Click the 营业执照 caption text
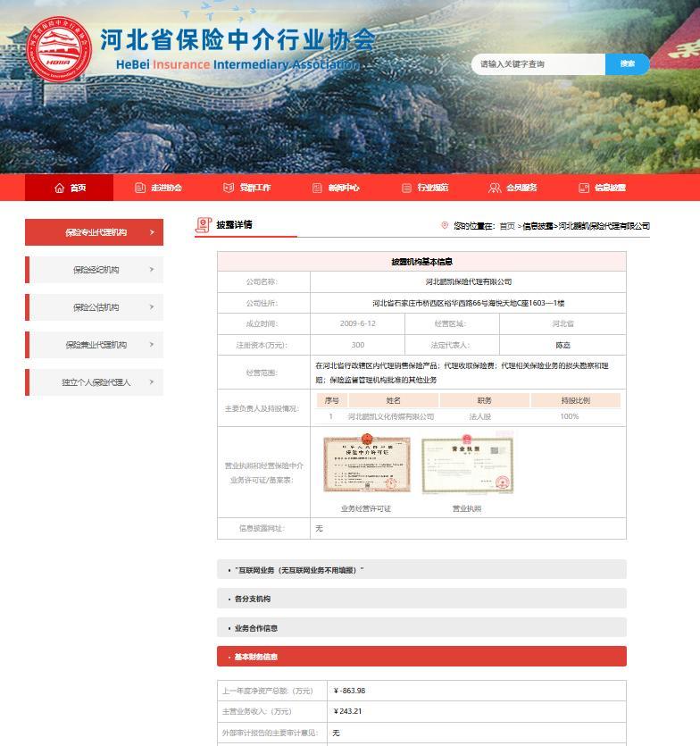Viewport: 700px width, 746px height. pyautogui.click(x=467, y=508)
